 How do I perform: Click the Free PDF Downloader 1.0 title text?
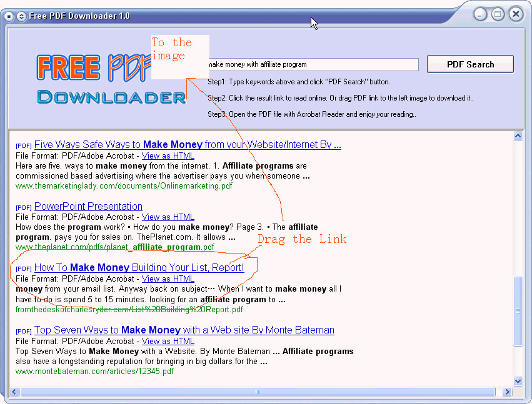point(79,16)
